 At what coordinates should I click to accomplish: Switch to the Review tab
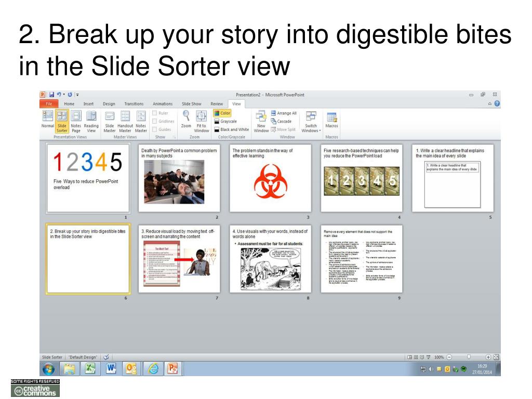point(217,104)
